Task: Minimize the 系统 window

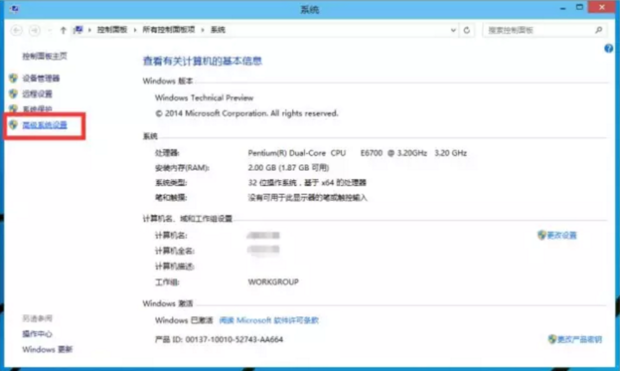Action: 563,8
